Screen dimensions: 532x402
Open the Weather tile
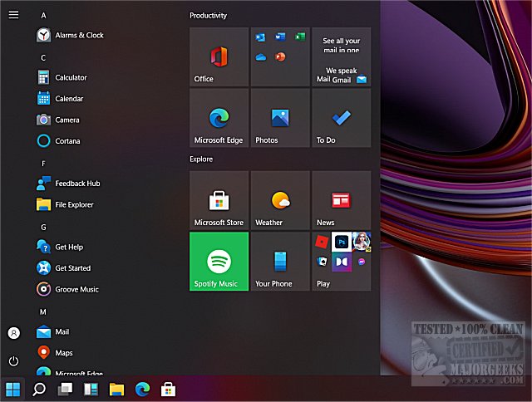coord(280,200)
